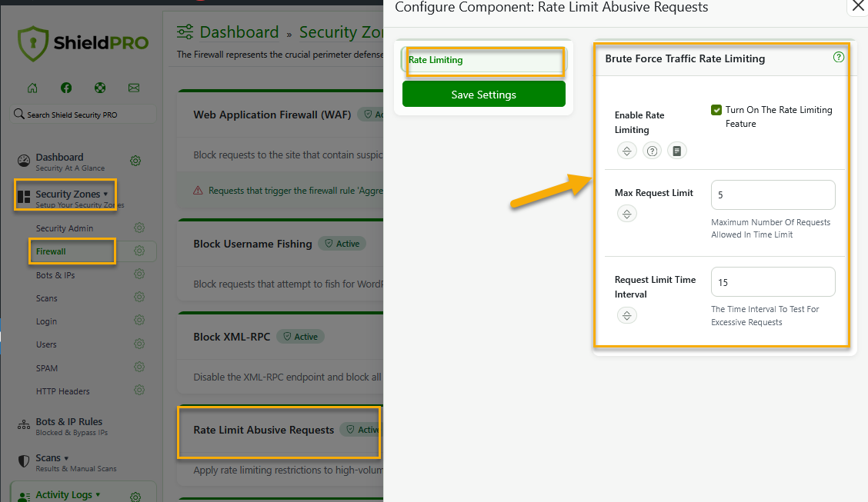Click Web Application Firewall (WAF) heading

point(272,115)
